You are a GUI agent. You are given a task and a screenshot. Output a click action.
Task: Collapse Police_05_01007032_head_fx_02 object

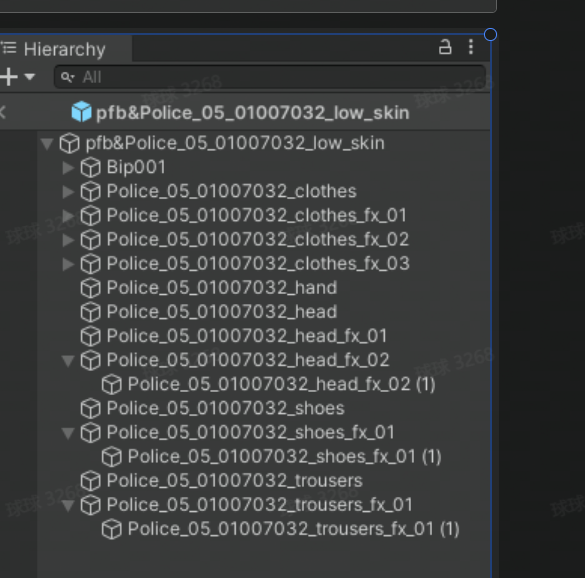pyautogui.click(x=68, y=361)
